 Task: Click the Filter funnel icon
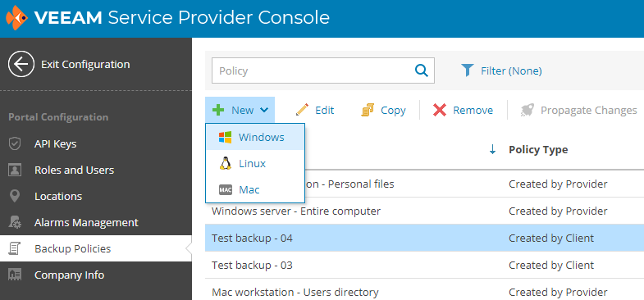point(468,70)
